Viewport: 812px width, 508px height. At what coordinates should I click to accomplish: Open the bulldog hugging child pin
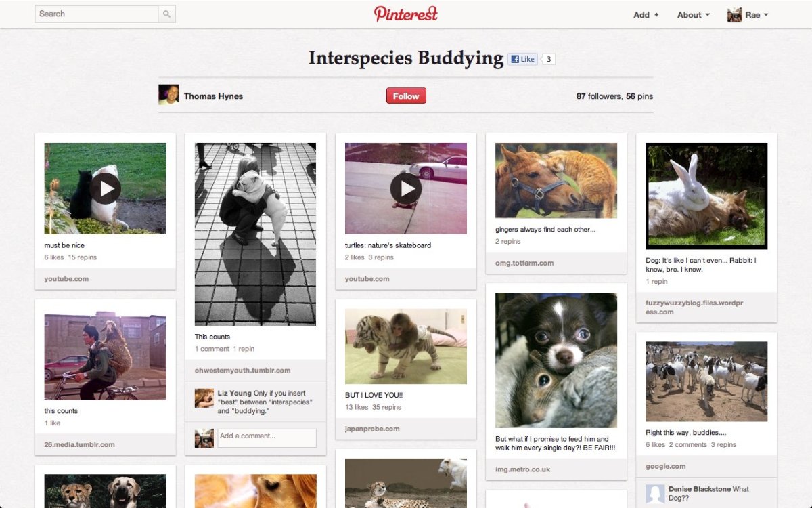[x=255, y=234]
